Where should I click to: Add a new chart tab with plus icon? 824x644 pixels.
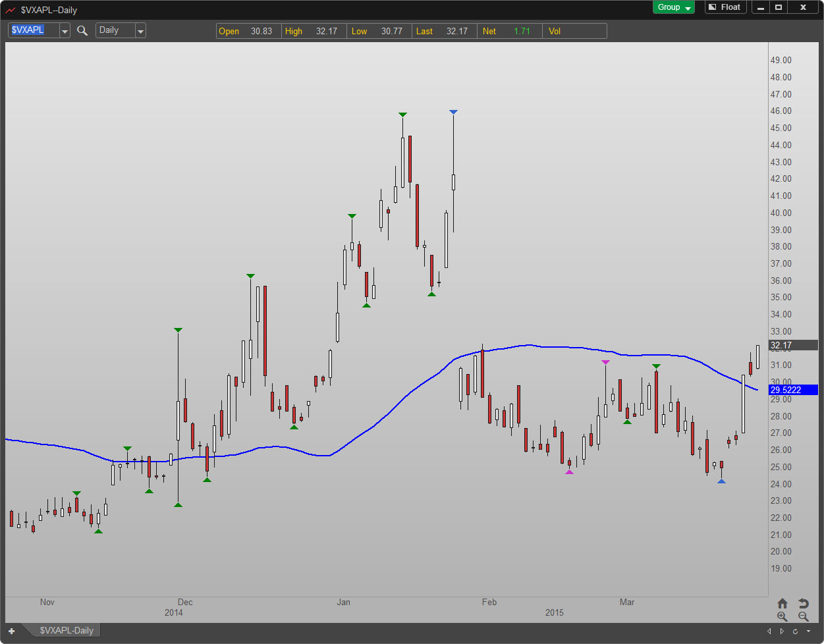[11, 631]
